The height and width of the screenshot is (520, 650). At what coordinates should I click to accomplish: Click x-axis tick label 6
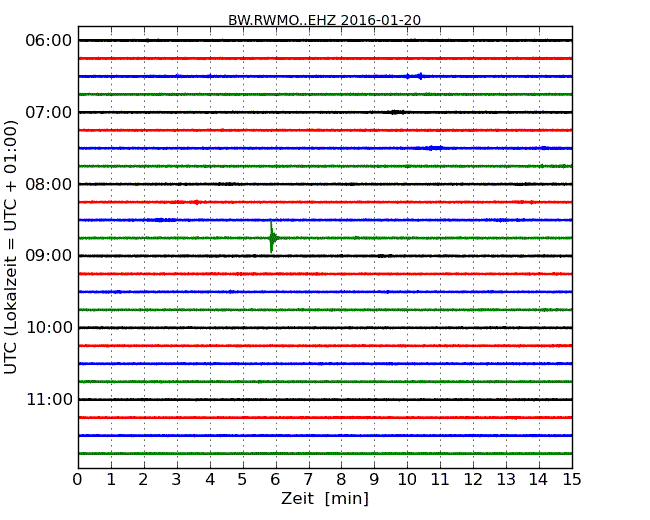276,480
